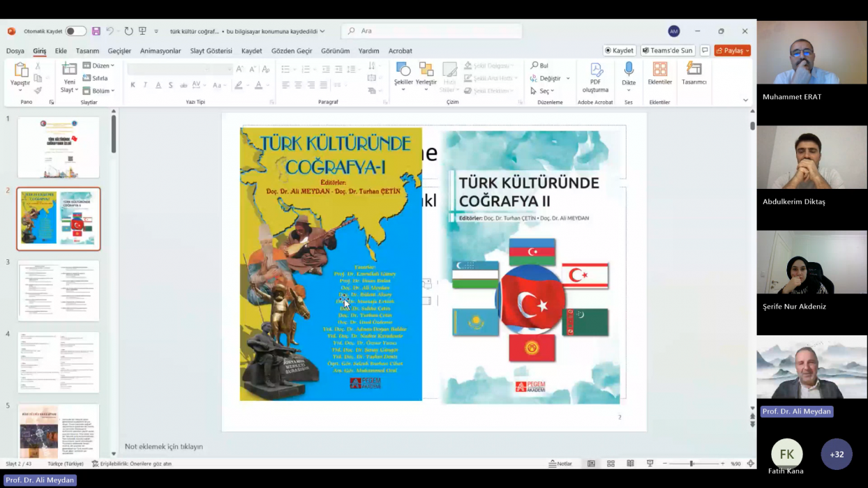Toggle the Notlar notes pane
This screenshot has height=488, width=868.
click(560, 464)
